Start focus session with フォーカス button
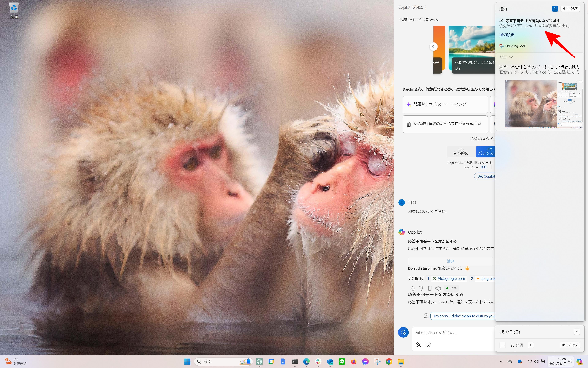Image resolution: width=588 pixels, height=368 pixels. pyautogui.click(x=570, y=345)
